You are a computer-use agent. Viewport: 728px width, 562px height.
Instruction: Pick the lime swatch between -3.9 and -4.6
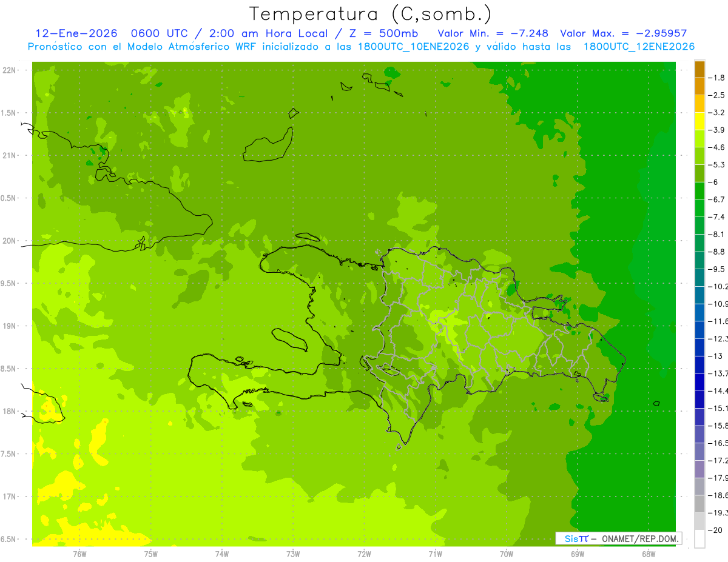pos(699,139)
